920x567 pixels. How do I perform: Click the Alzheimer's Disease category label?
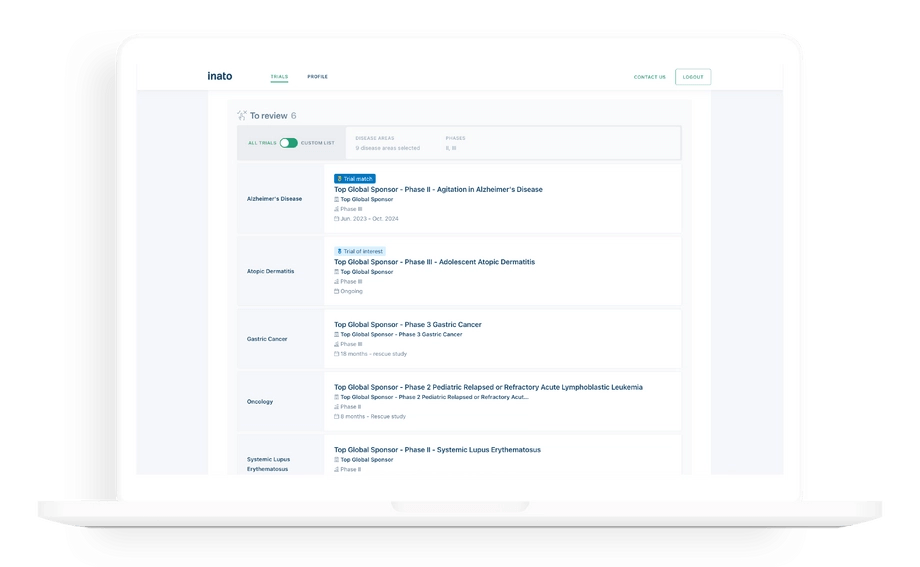coord(275,199)
